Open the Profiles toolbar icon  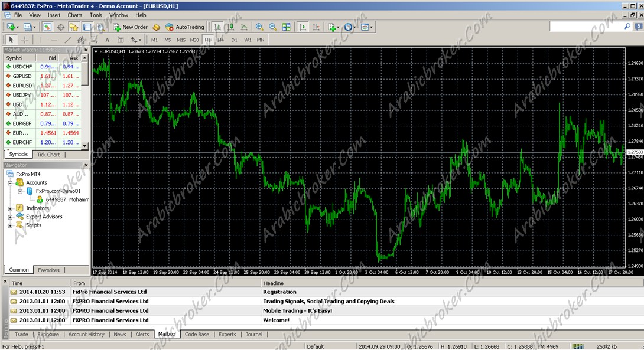(x=27, y=27)
